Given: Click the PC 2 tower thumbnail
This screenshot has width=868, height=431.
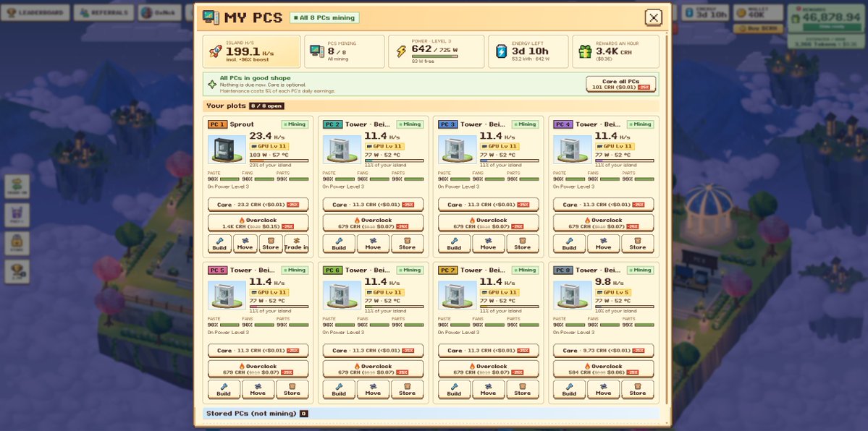Looking at the screenshot, I should 342,150.
